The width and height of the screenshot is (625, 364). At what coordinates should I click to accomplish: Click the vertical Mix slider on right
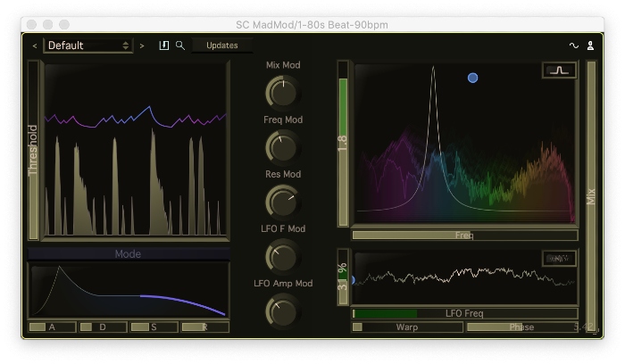click(x=590, y=196)
